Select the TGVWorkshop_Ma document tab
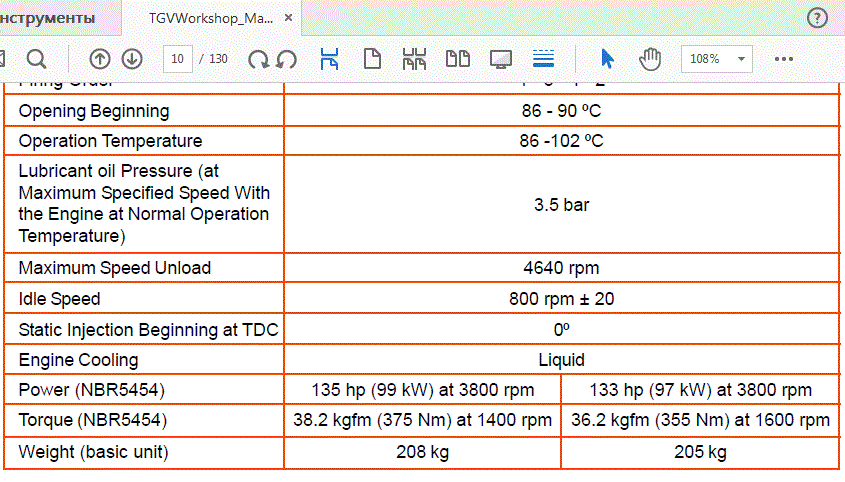 pos(210,18)
